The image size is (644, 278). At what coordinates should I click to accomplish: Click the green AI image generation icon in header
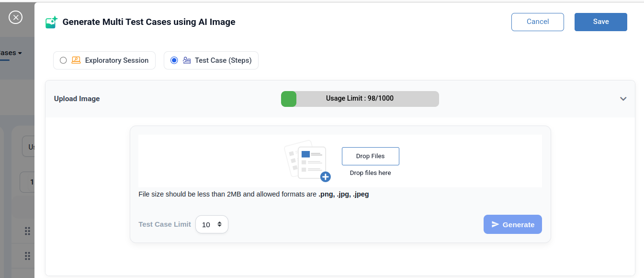pyautogui.click(x=51, y=22)
